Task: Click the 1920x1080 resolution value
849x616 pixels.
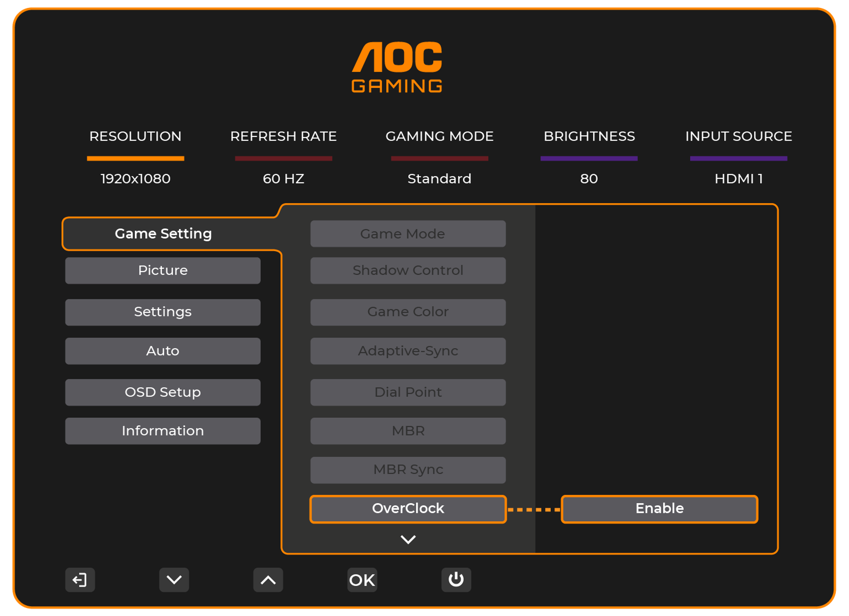Action: 135,179
